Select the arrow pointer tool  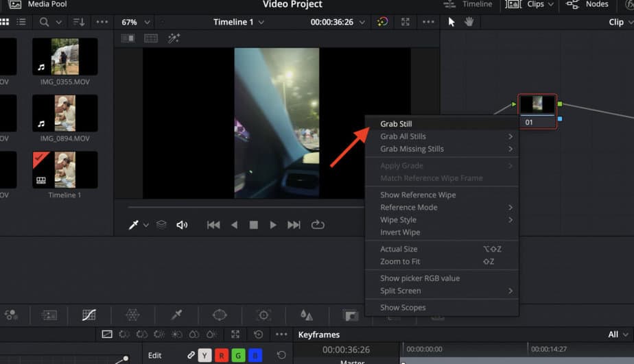pyautogui.click(x=451, y=22)
